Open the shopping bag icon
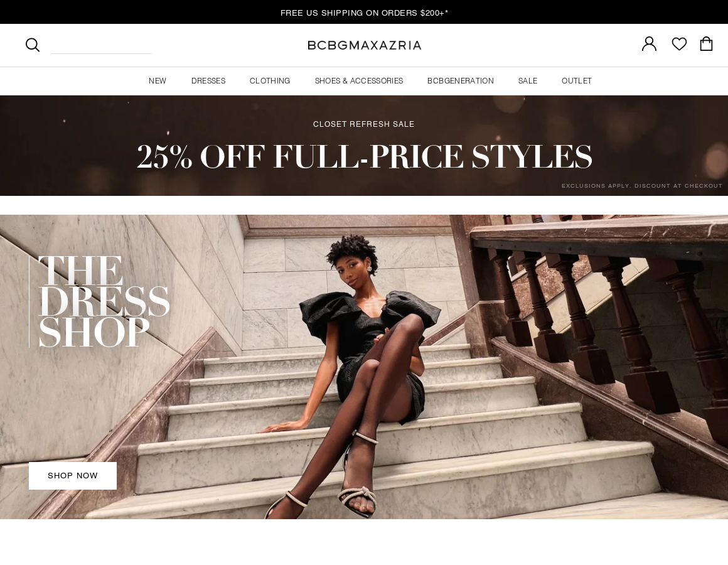Screen dimensions: 728x565 click(x=706, y=44)
